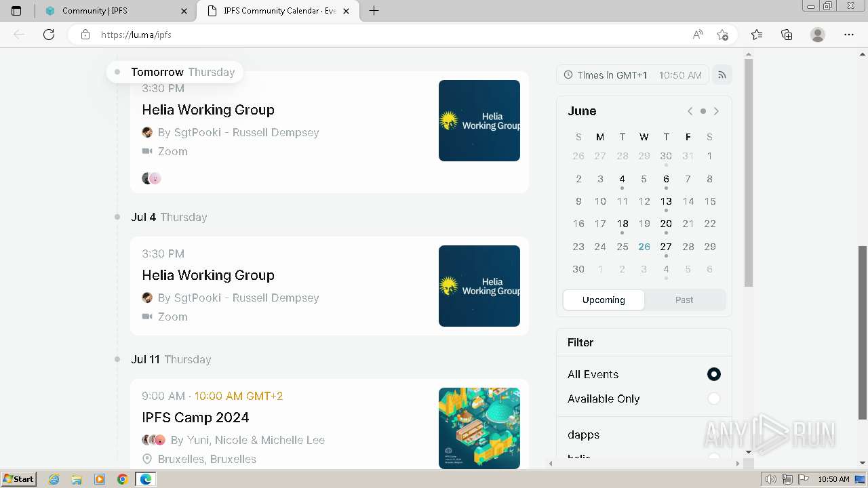
Task: Close the Community | IPFS tab
Action: [x=184, y=11]
